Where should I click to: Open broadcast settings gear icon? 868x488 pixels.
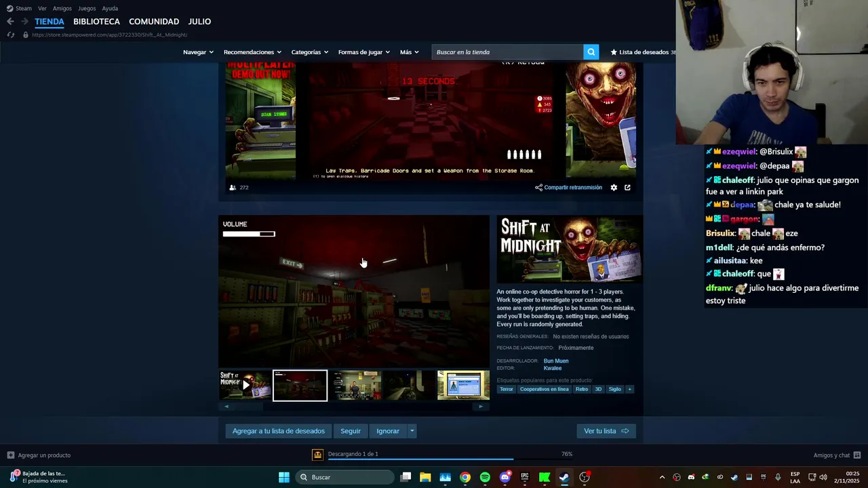click(x=614, y=188)
